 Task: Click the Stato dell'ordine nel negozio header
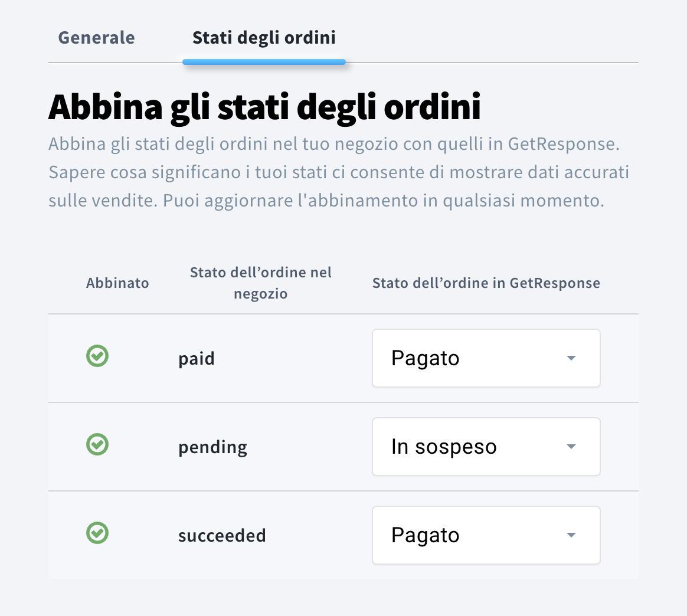(260, 283)
